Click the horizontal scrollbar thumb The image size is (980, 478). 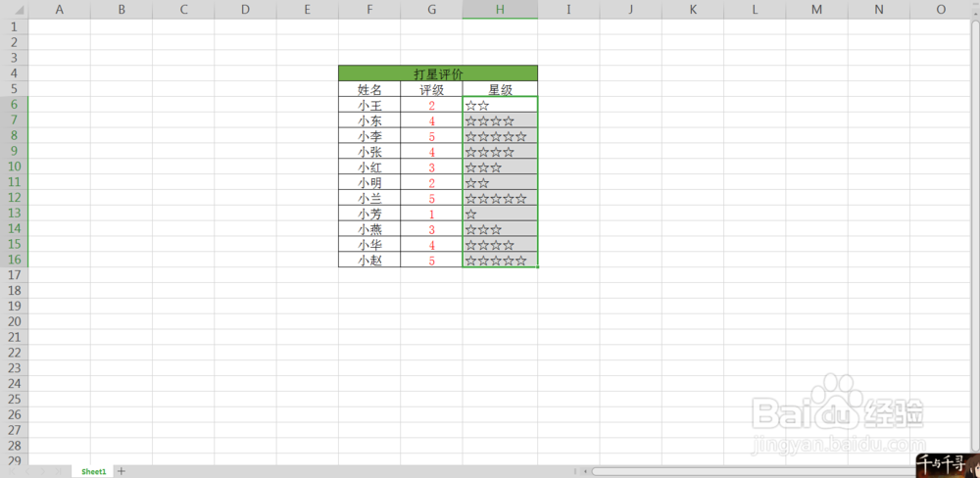pos(753,471)
